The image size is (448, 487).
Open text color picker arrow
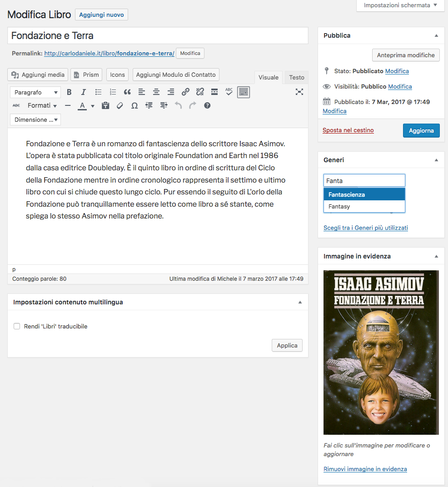pyautogui.click(x=93, y=106)
